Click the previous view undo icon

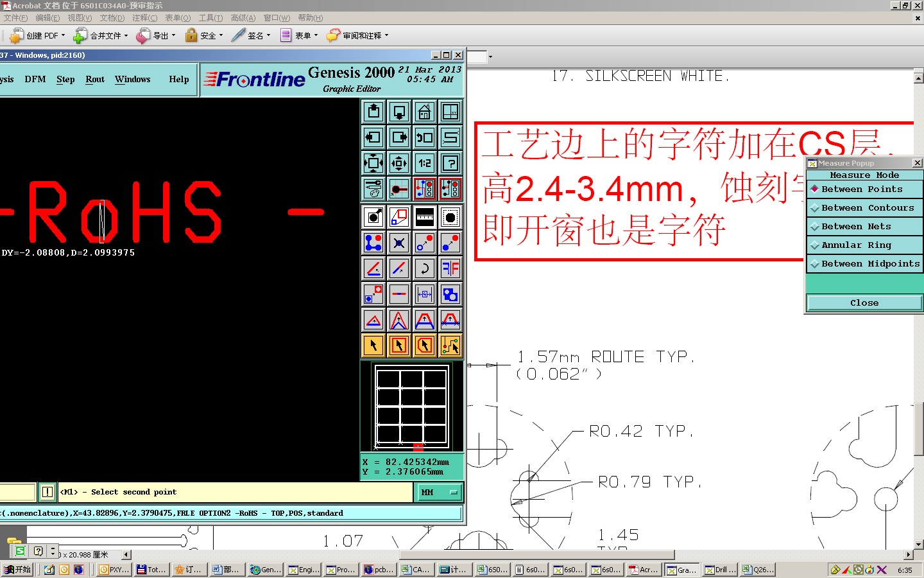coord(425,137)
